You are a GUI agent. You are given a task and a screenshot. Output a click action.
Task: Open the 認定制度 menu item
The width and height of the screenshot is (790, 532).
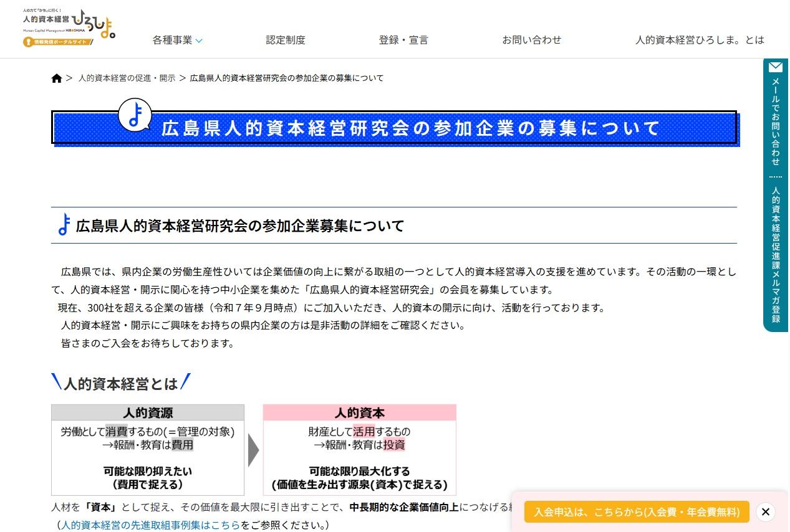coord(286,40)
